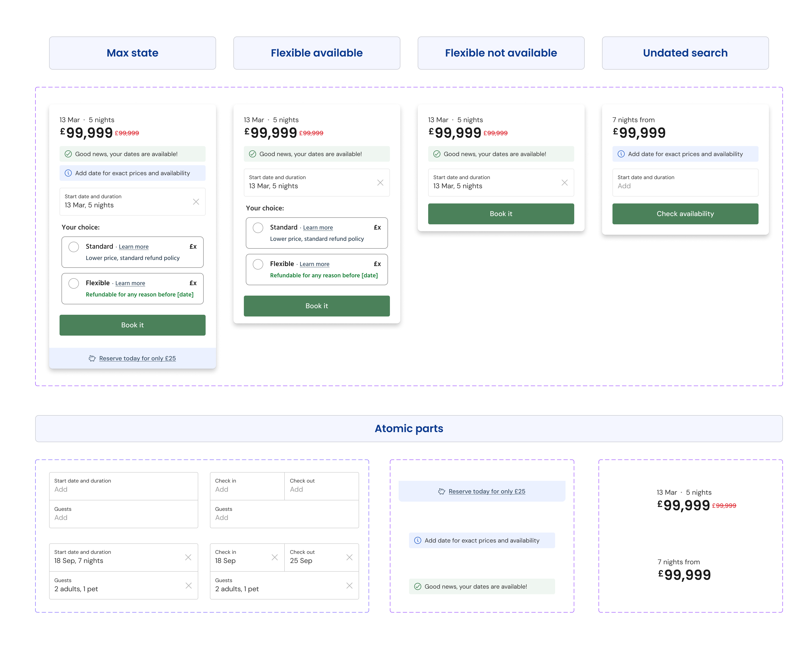Select the Standard option in the Max state card
The width and height of the screenshot is (812, 646).
click(x=74, y=247)
